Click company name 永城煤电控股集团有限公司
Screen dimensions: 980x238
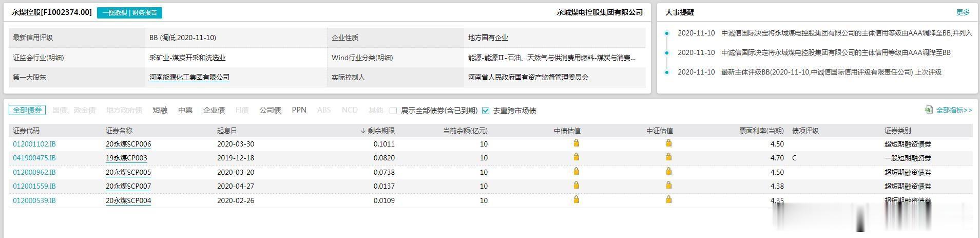point(600,12)
